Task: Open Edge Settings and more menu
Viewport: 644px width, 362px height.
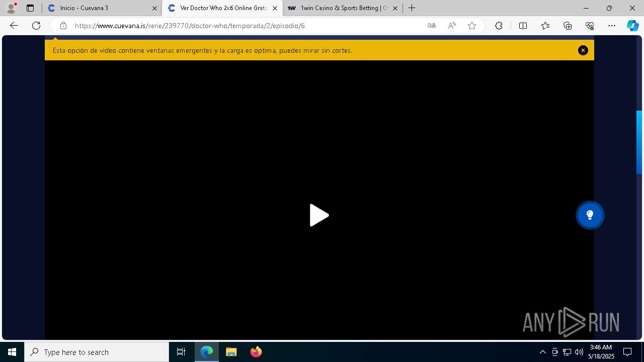Action: (612, 26)
